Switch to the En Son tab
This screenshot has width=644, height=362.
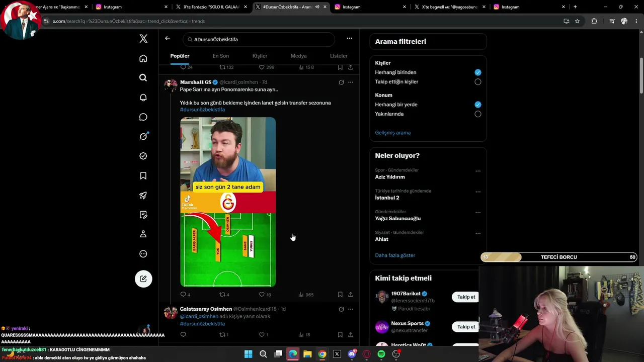pyautogui.click(x=220, y=56)
